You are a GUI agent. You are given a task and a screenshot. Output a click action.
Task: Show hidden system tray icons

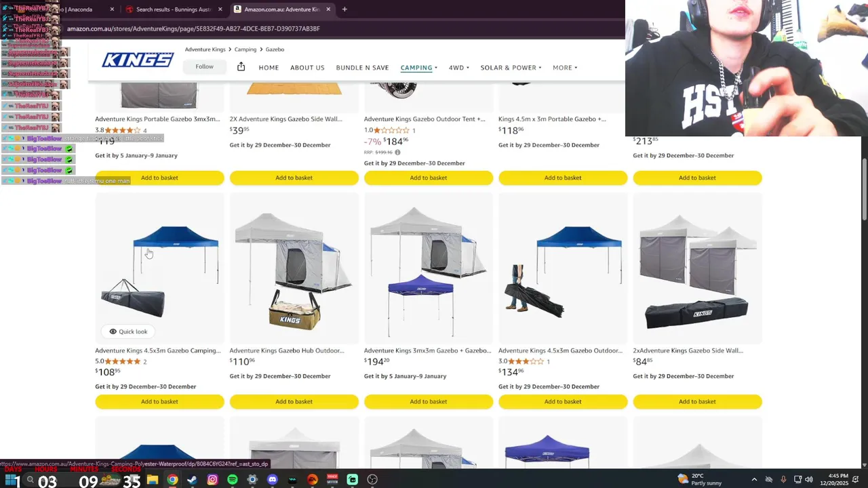(x=754, y=479)
